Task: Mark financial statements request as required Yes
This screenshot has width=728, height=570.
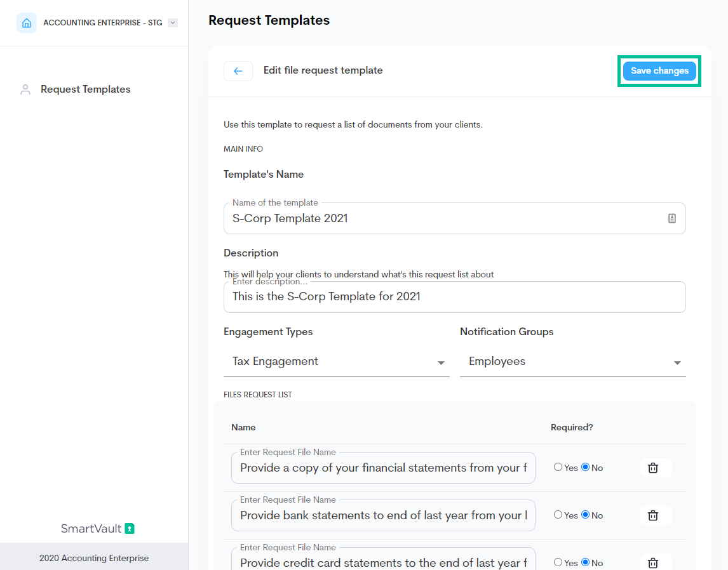Action: click(x=558, y=467)
